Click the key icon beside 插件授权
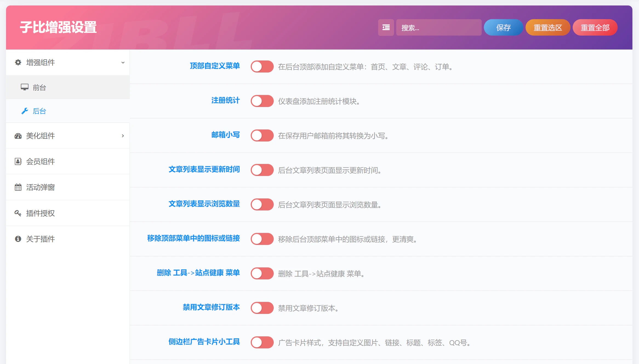This screenshot has width=639, height=364. point(18,213)
